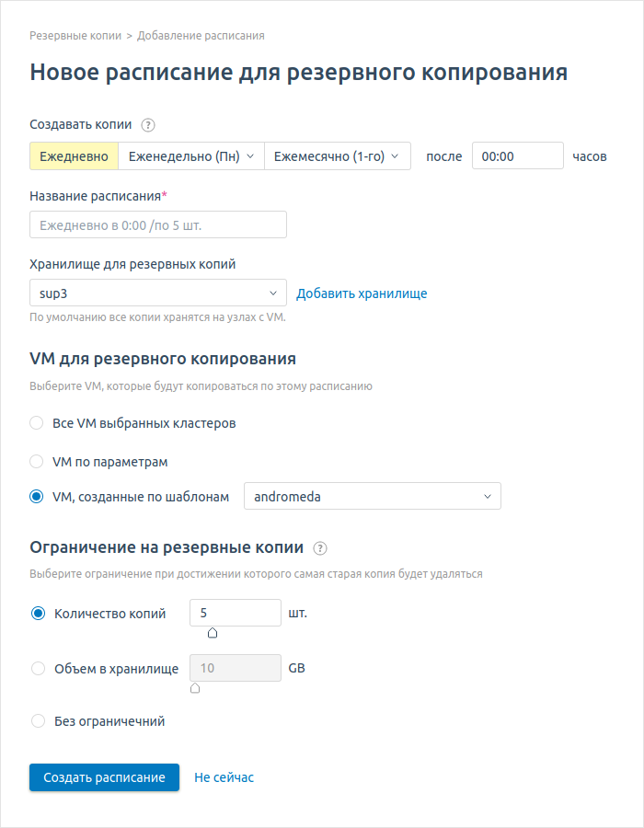Click the 00:00 time input field
This screenshot has height=828, width=644.
coord(517,156)
